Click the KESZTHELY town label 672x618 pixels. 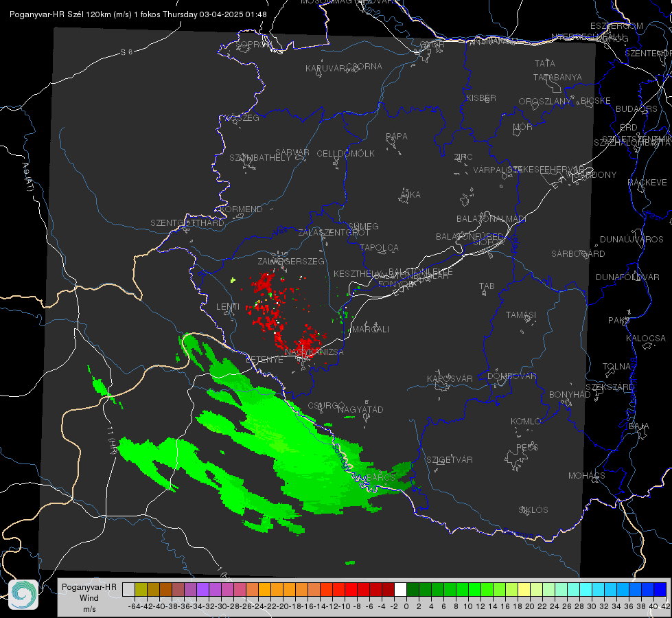point(357,273)
